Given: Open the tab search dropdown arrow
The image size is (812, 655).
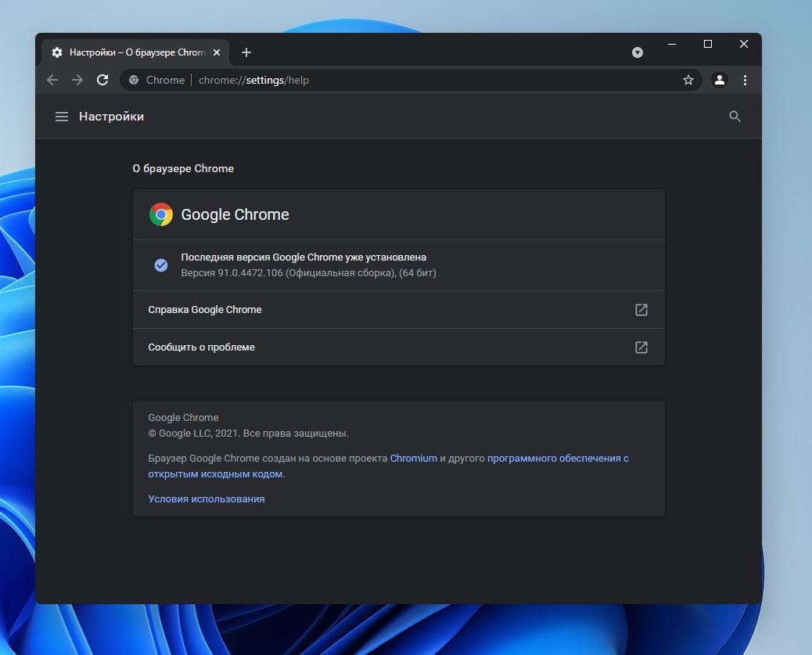Looking at the screenshot, I should click(x=638, y=52).
